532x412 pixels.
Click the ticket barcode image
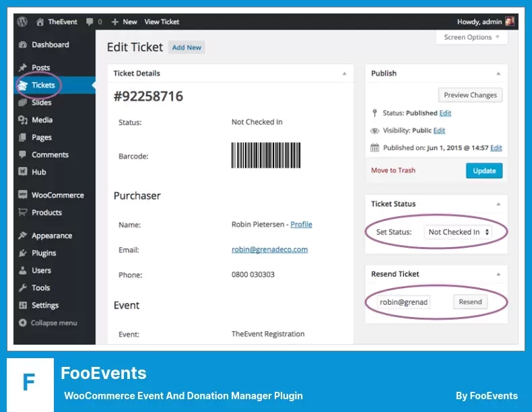coord(266,156)
